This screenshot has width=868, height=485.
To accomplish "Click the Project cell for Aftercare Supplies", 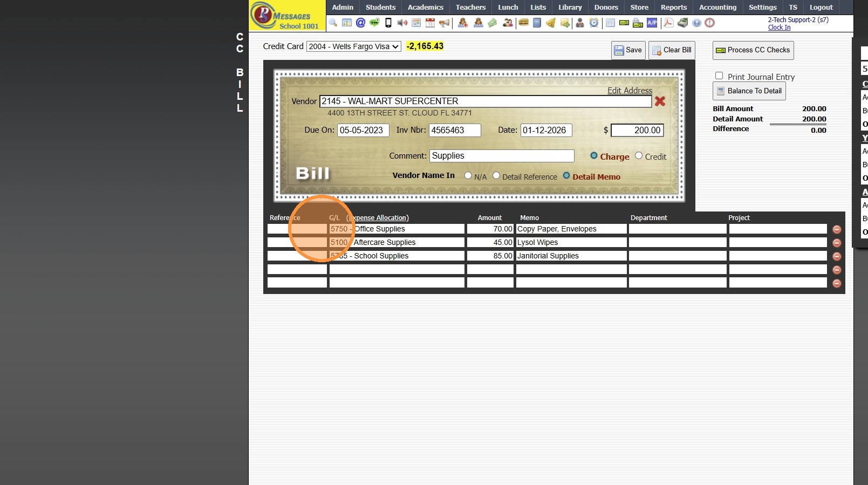I will (778, 242).
